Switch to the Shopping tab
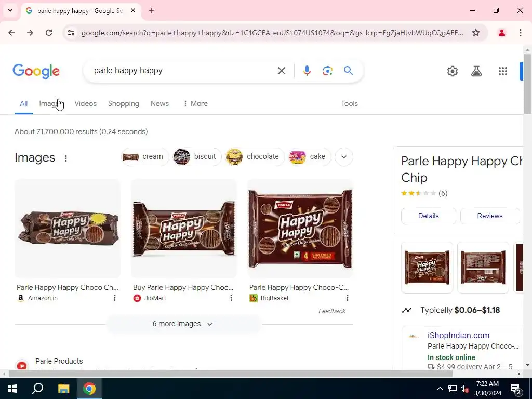Viewport: 532px width, 399px height. (x=124, y=103)
